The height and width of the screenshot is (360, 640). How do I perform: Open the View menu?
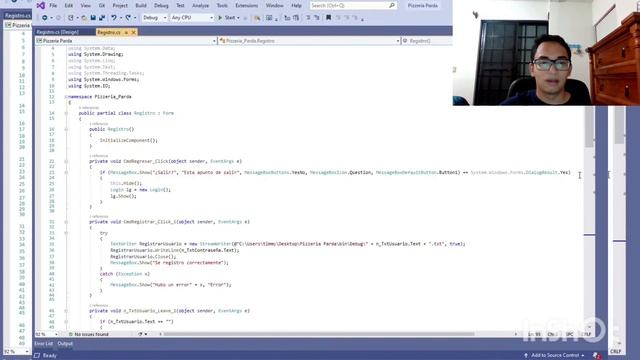[x=85, y=5]
